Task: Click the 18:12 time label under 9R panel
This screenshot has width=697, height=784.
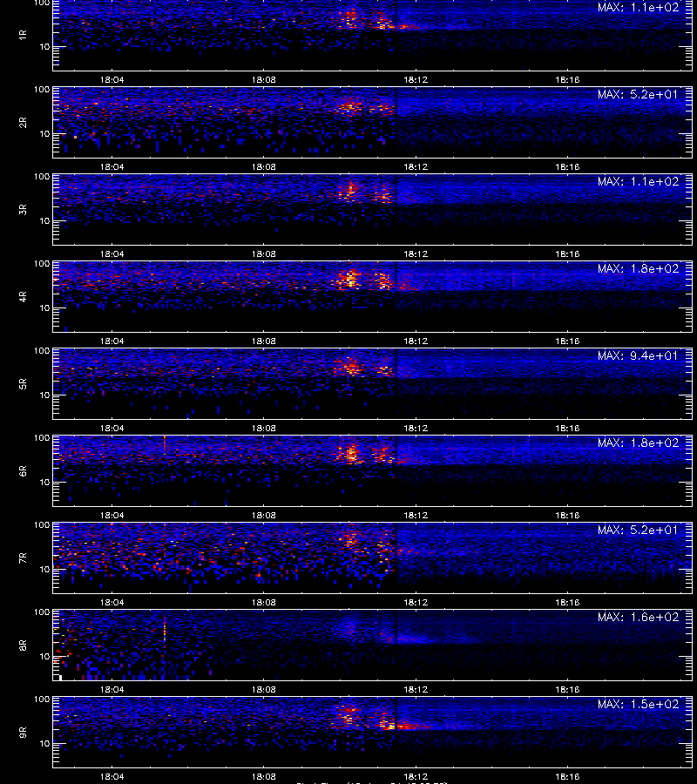Action: point(416,776)
